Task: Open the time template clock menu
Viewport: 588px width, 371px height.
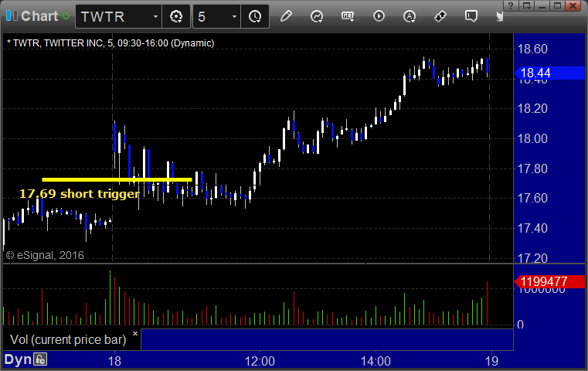Action: coord(255,16)
